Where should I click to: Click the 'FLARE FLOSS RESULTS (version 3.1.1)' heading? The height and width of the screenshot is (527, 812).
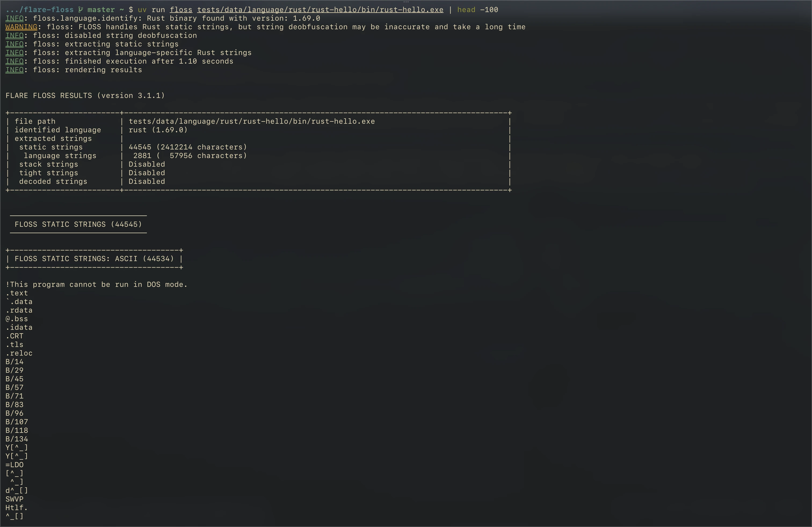pyautogui.click(x=85, y=96)
